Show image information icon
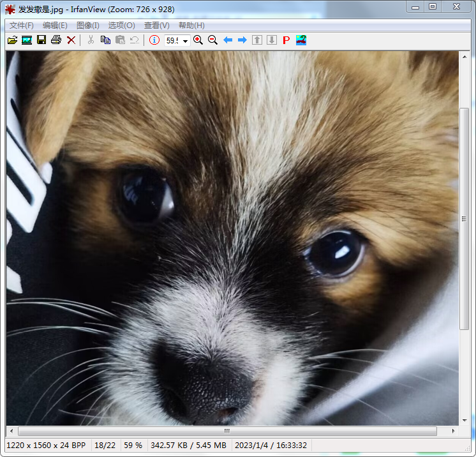Image resolution: width=476 pixels, height=457 pixels. pos(154,40)
